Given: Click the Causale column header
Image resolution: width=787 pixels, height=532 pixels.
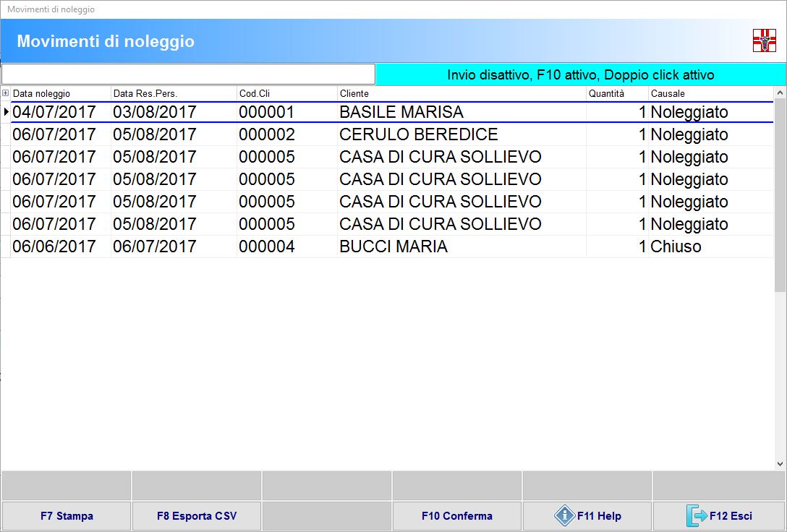Looking at the screenshot, I should pos(710,93).
